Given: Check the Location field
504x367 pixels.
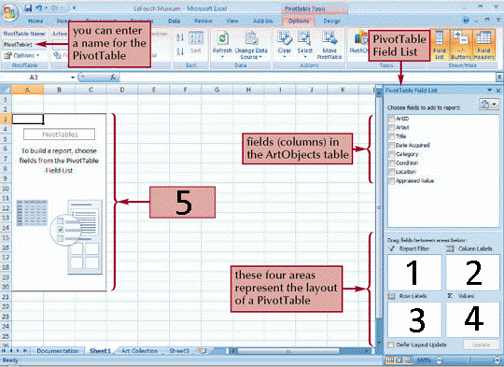Looking at the screenshot, I should click(x=392, y=172).
